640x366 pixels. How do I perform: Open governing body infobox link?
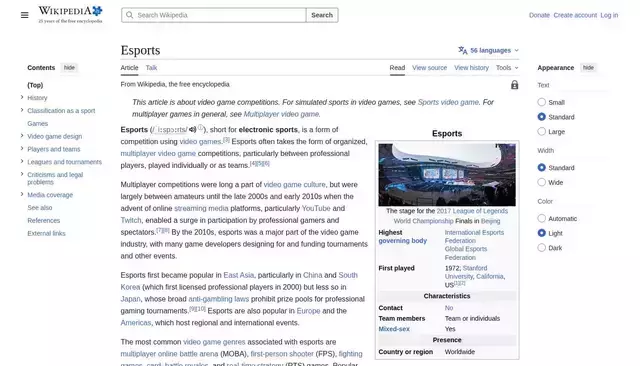click(x=402, y=241)
